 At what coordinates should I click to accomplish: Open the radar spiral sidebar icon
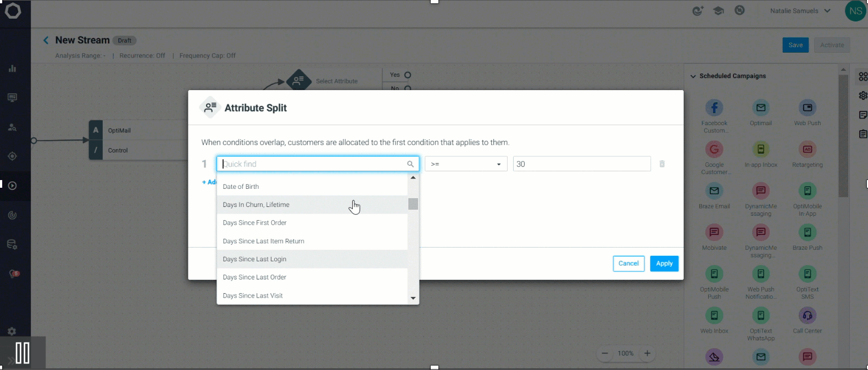click(12, 215)
